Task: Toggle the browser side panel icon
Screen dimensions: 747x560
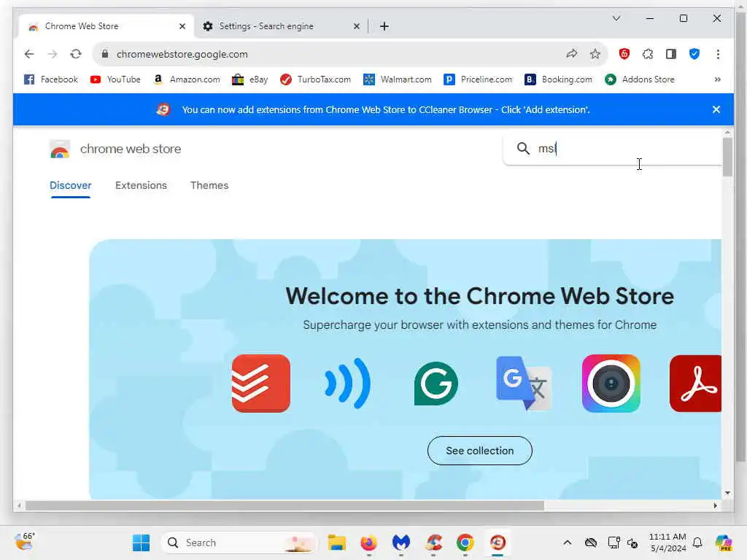Action: coord(671,54)
